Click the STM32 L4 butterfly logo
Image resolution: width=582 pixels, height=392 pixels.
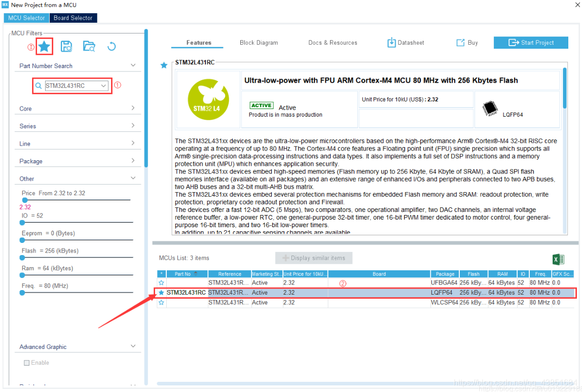point(208,99)
